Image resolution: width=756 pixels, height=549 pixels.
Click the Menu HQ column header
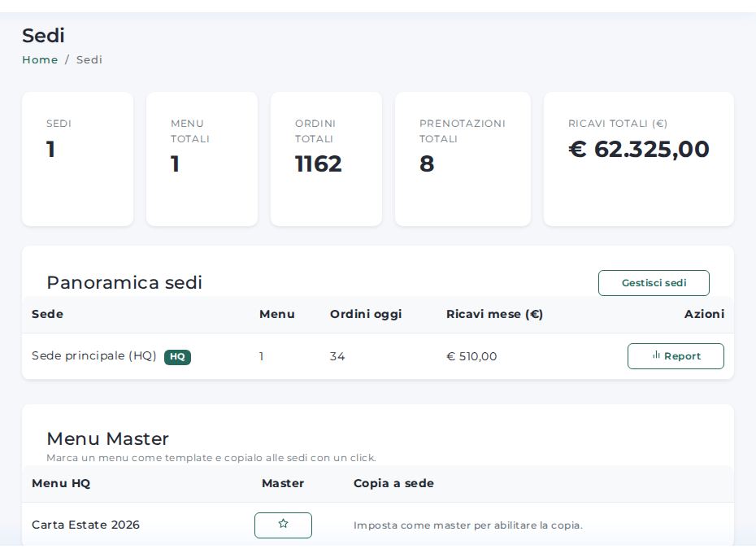tap(61, 483)
